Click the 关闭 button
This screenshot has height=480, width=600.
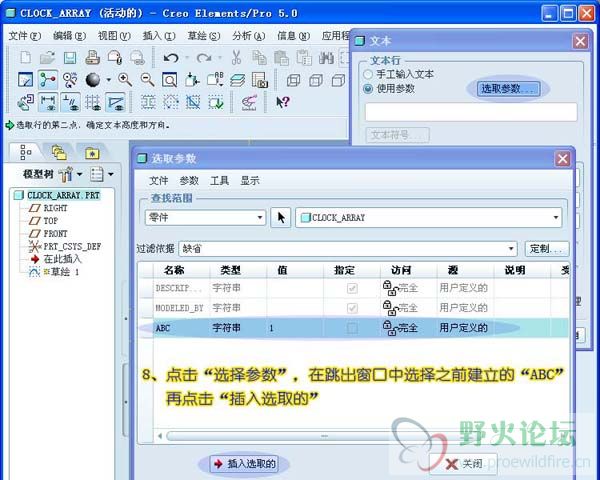(463, 464)
